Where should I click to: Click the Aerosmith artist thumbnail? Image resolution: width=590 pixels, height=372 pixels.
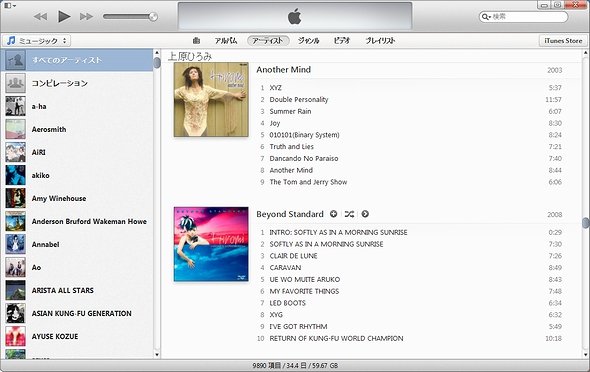pyautogui.click(x=15, y=129)
